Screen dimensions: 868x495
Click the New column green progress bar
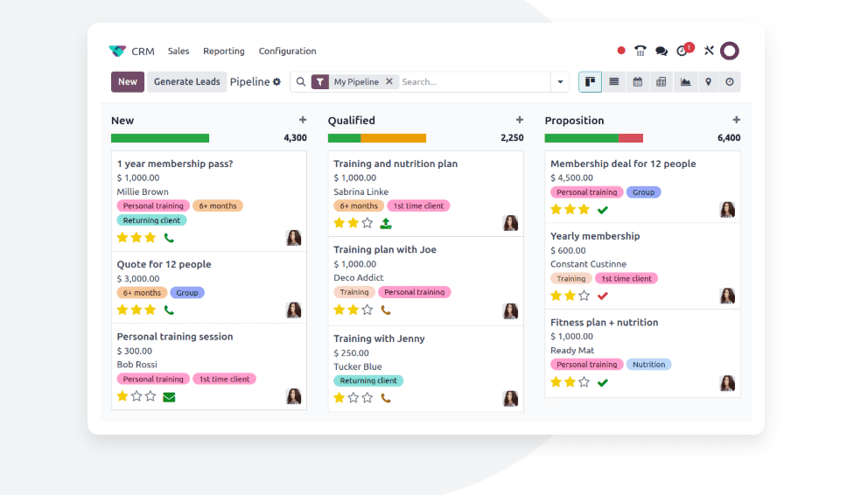(x=160, y=138)
